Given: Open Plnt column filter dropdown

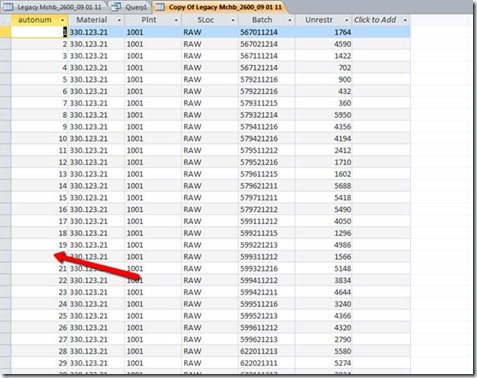Looking at the screenshot, I should [176, 20].
